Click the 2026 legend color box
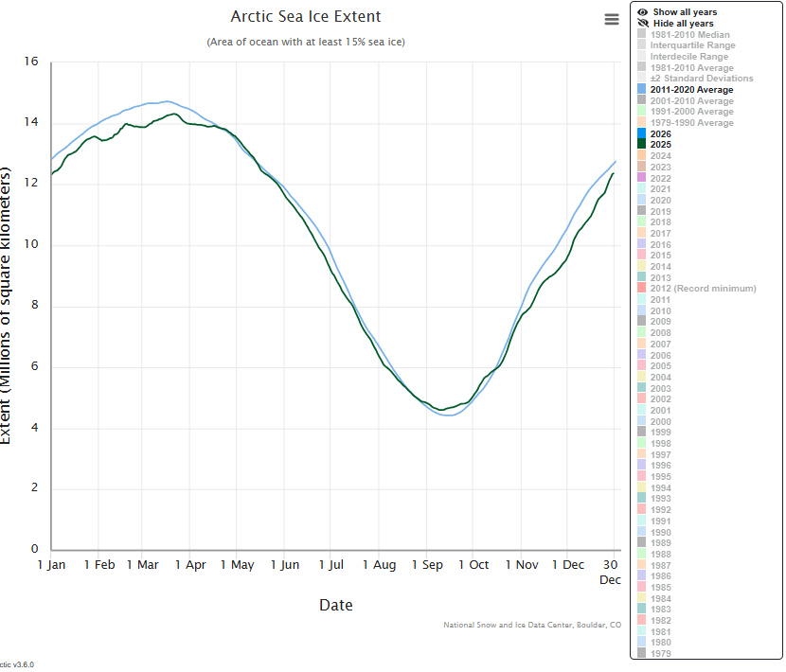 click(642, 134)
